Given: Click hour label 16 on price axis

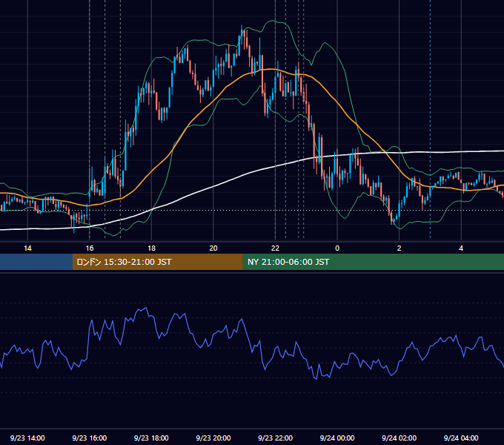Looking at the screenshot, I should (x=90, y=248).
